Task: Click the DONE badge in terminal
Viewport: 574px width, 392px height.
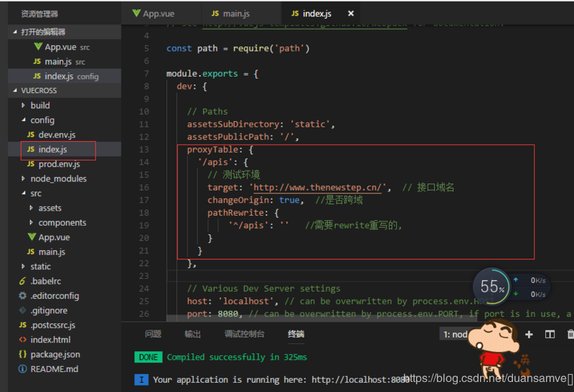Action: (149, 357)
